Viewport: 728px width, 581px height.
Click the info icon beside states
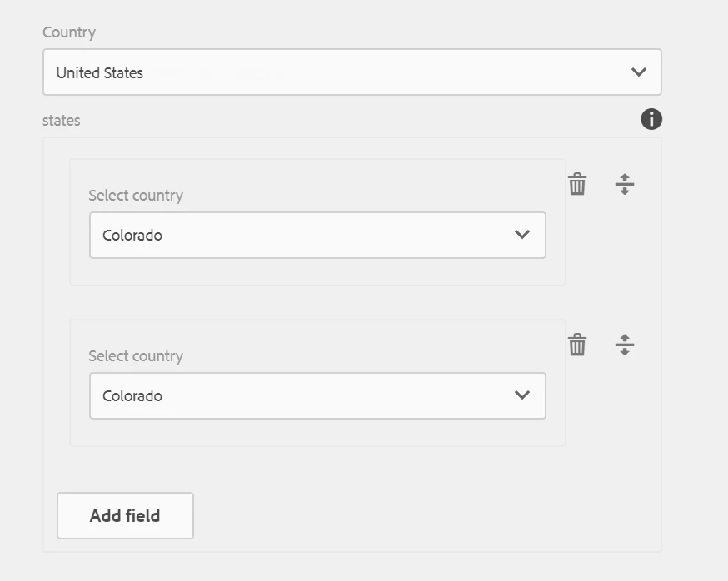[651, 119]
